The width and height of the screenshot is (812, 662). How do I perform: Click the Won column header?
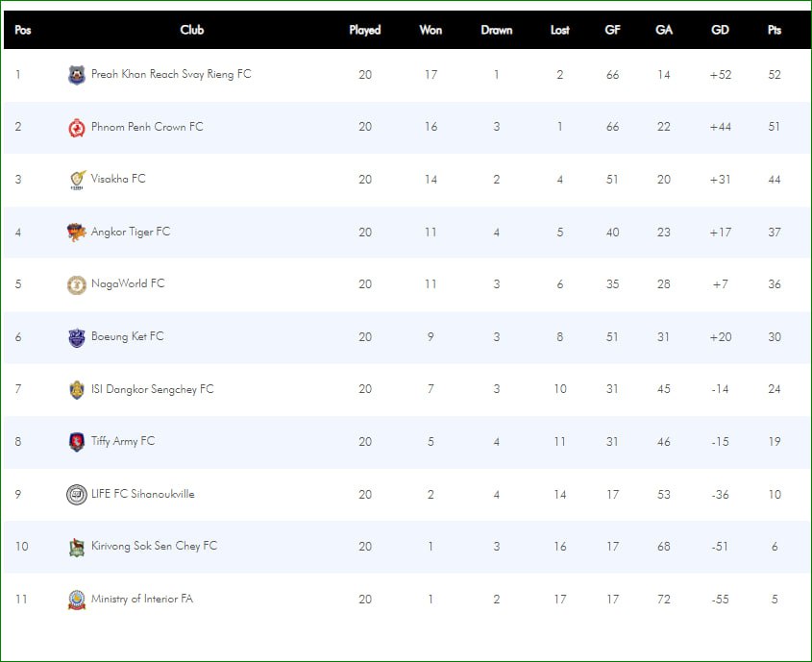coord(431,30)
